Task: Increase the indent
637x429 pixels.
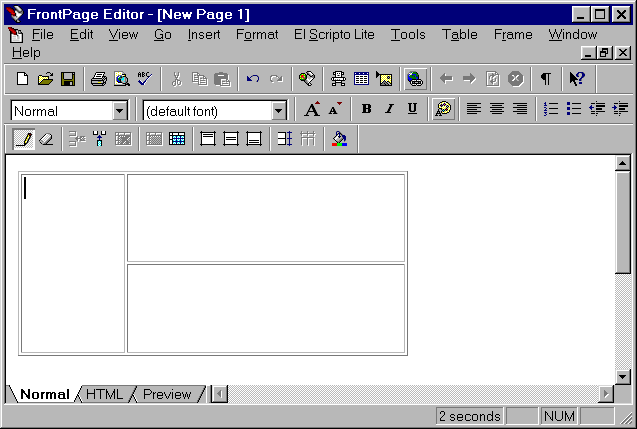Action: tap(620, 109)
